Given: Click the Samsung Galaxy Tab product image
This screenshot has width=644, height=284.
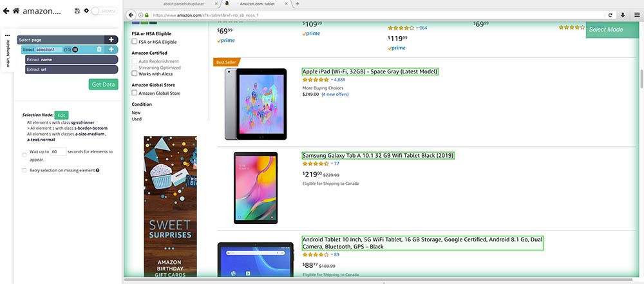Looking at the screenshot, I should (256, 188).
